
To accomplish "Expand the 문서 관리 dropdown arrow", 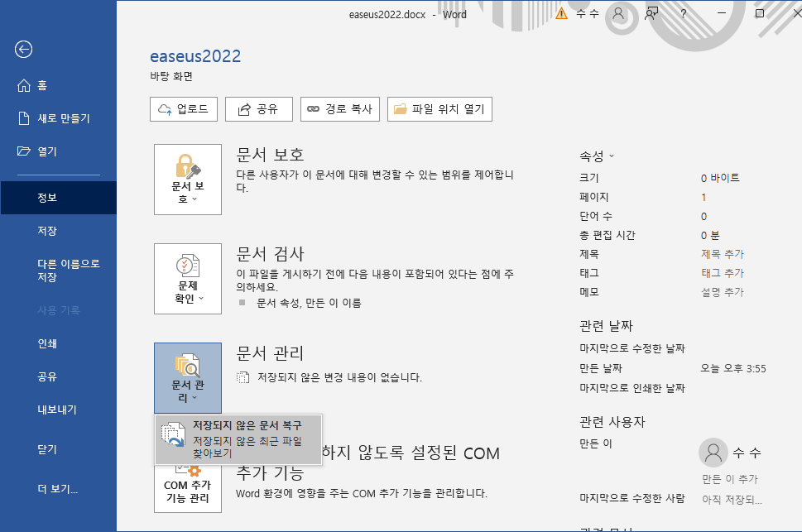I will (x=197, y=396).
